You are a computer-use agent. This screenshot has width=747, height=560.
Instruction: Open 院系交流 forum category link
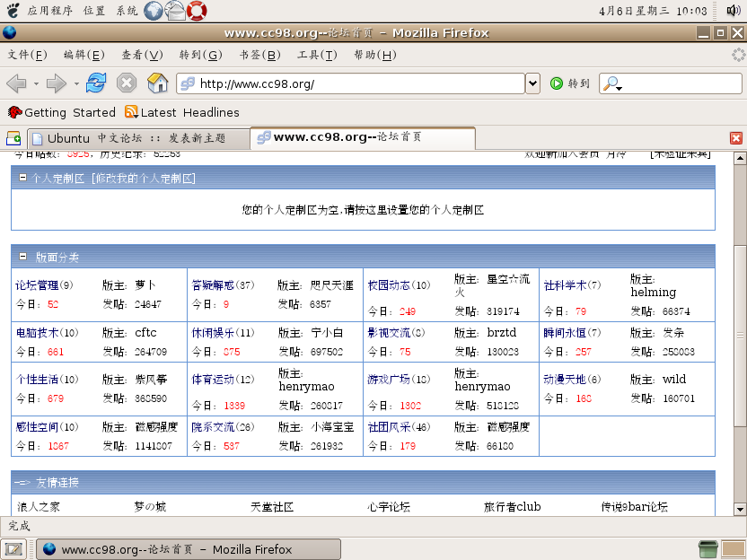coord(213,426)
